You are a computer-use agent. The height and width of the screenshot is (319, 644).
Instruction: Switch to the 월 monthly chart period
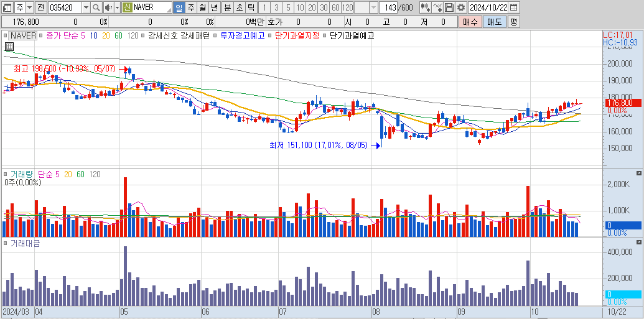[x=202, y=7]
